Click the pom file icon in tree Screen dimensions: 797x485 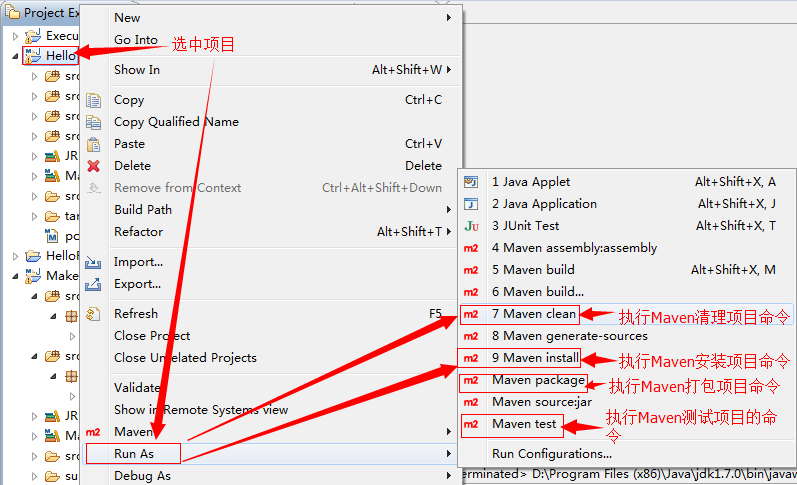point(52,236)
